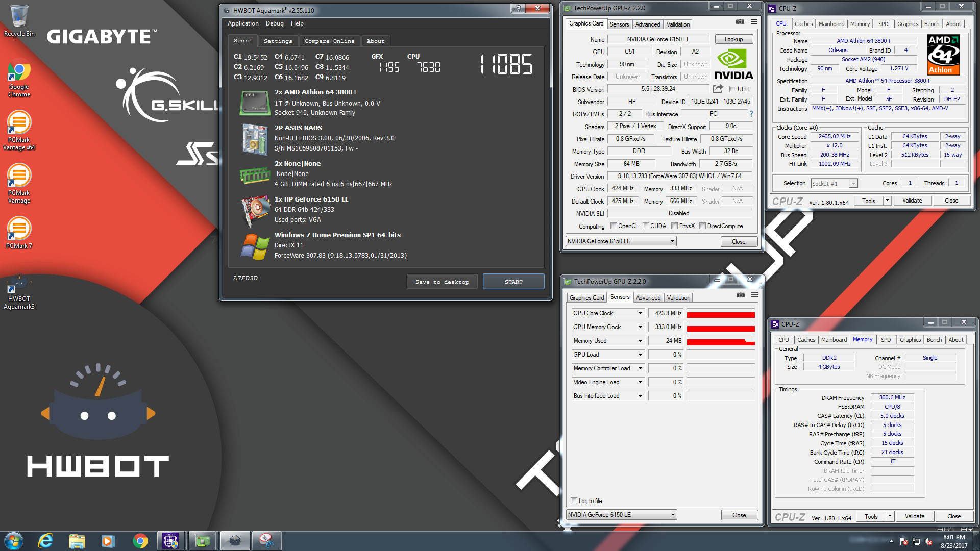Open the HWBOT Aquamark3 desktop shortcut
Viewport: 980px width, 551px height.
point(19,292)
